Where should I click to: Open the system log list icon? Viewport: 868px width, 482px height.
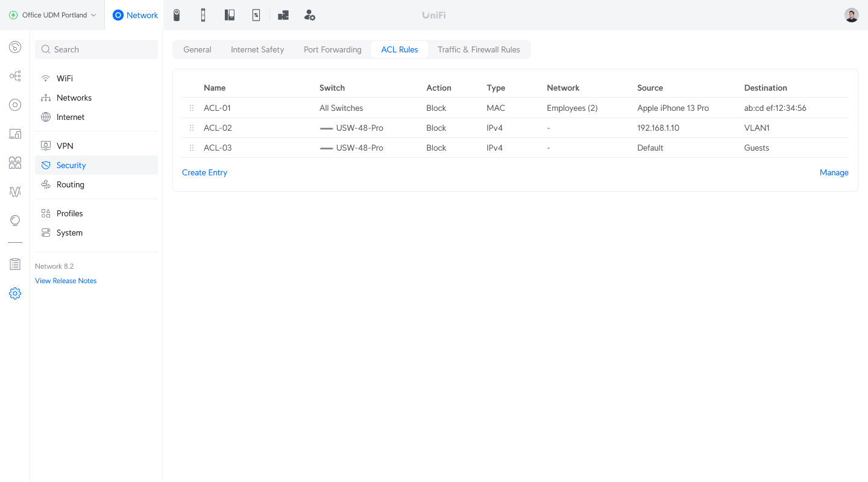(15, 264)
